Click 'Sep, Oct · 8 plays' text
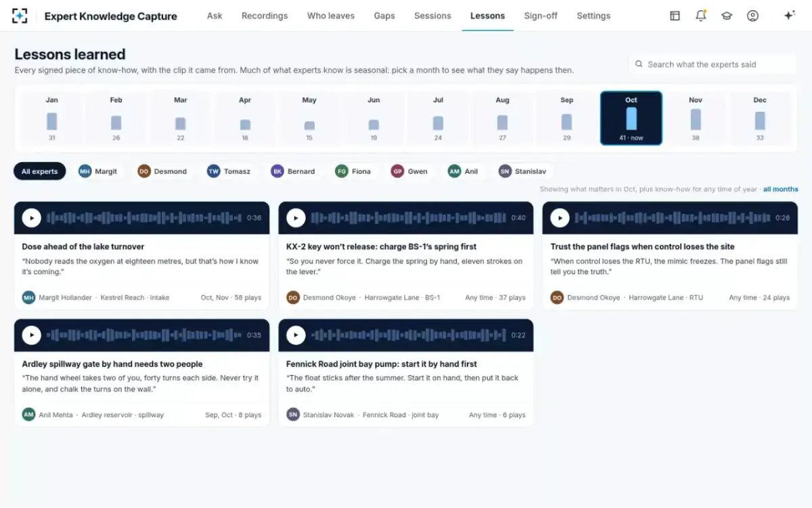Screen dimensions: 812x508 (233, 415)
